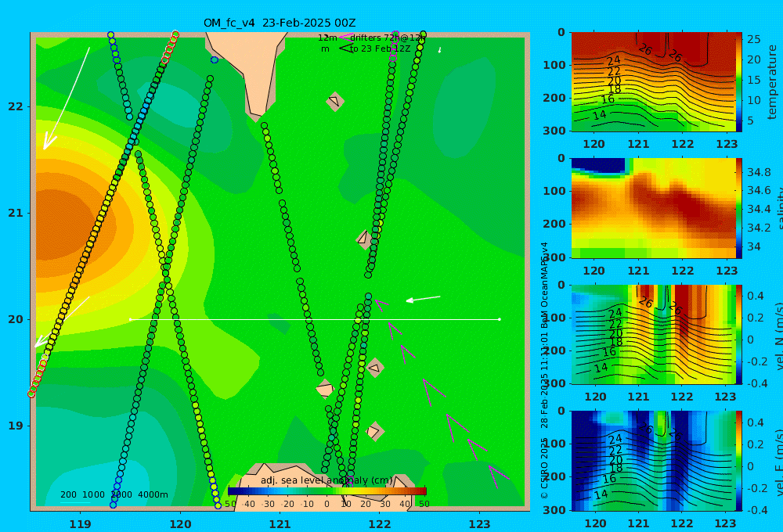Screen dimensions: 783x532
Task: Select the 'drifters 72h@12h' legend text
Action: [x=388, y=38]
